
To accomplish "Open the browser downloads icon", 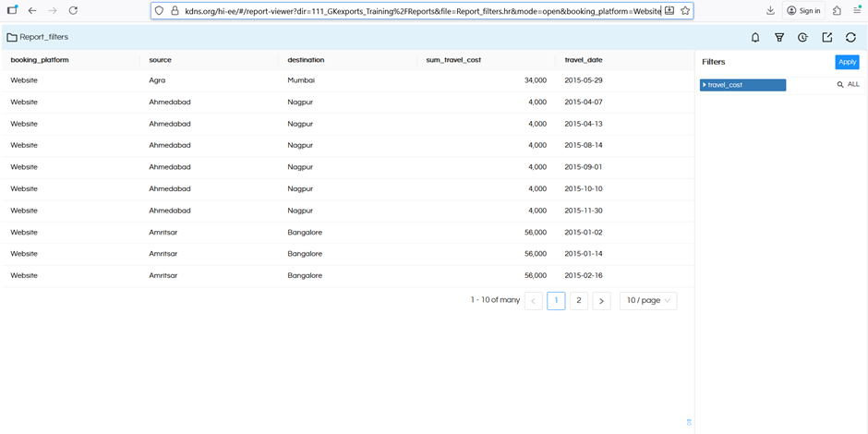I will [770, 10].
